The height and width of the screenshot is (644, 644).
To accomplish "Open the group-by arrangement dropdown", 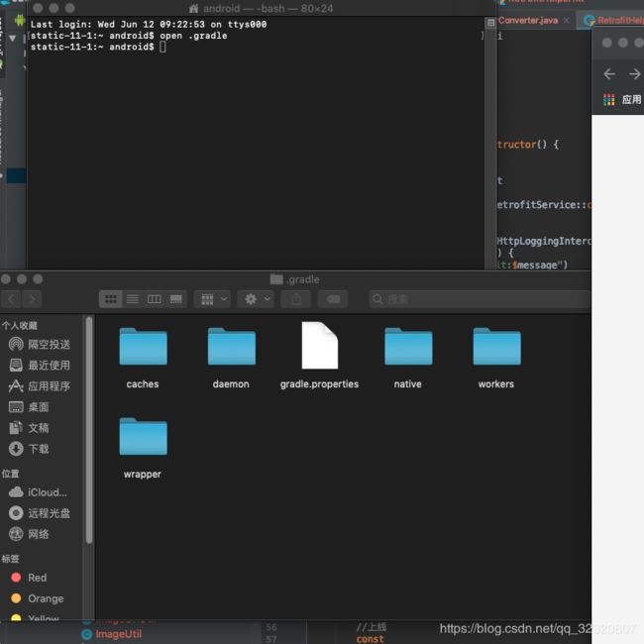I will click(x=213, y=299).
